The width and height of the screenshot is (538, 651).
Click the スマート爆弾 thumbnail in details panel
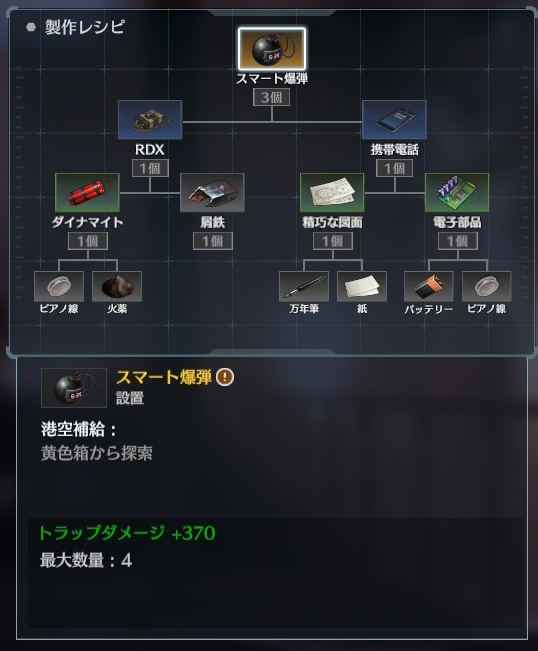point(74,388)
